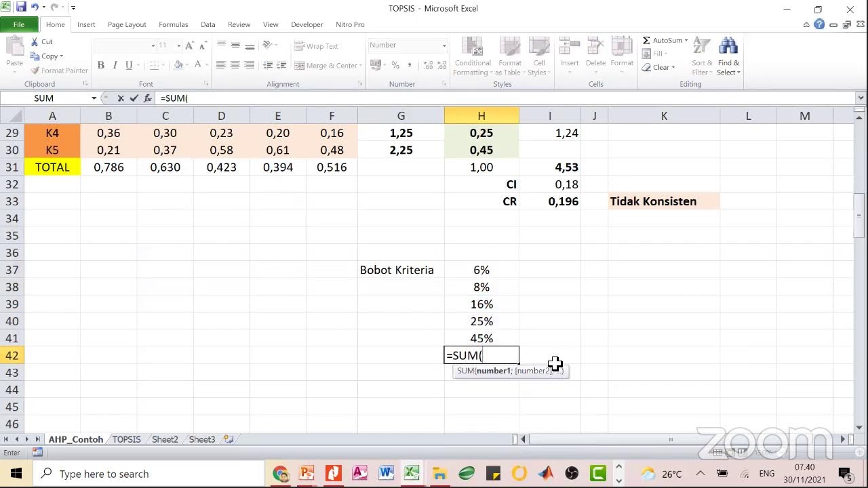Click the Cancel X in formula bar
The image size is (868, 488).
(x=121, y=98)
